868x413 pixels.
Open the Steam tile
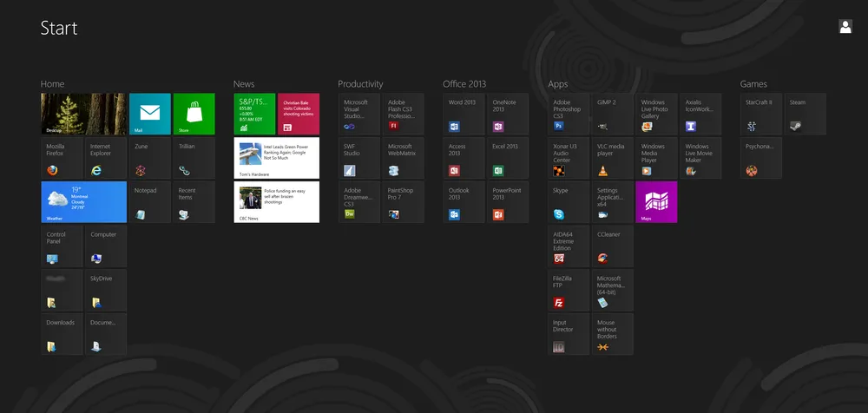(x=805, y=114)
